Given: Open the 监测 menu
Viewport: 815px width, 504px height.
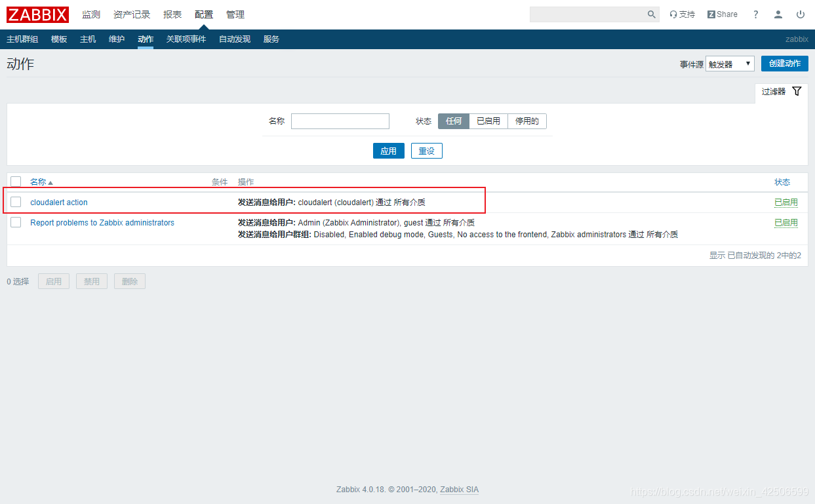Looking at the screenshot, I should [x=91, y=14].
